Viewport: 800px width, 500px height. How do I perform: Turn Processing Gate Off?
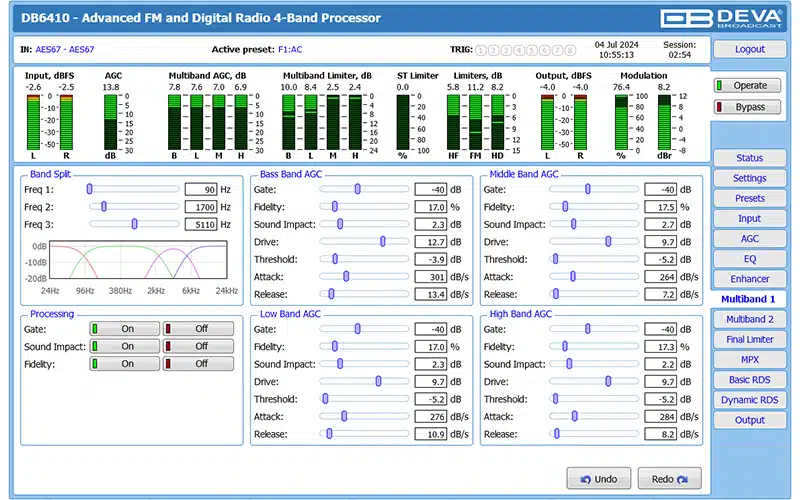pos(198,329)
